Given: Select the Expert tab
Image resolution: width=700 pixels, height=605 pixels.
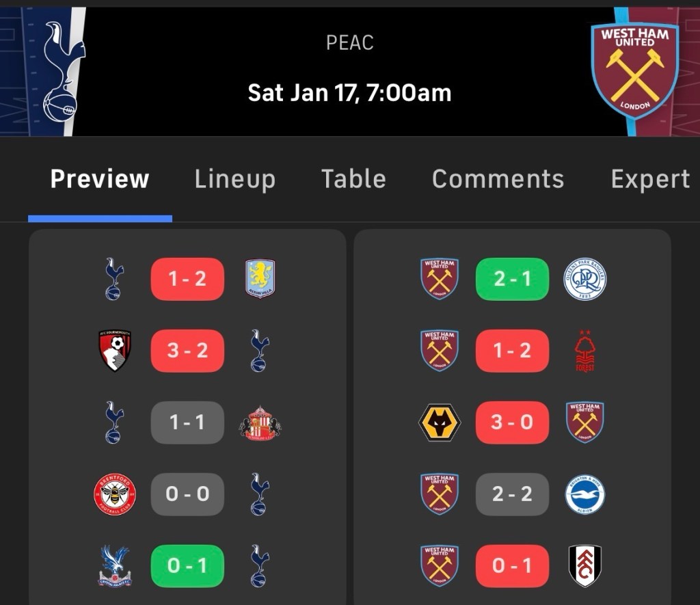Looking at the screenshot, I should coord(650,179).
